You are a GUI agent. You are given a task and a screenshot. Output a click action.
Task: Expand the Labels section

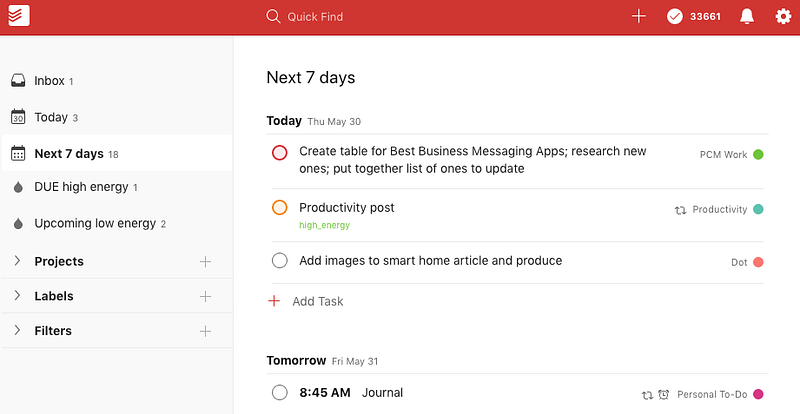tap(17, 296)
